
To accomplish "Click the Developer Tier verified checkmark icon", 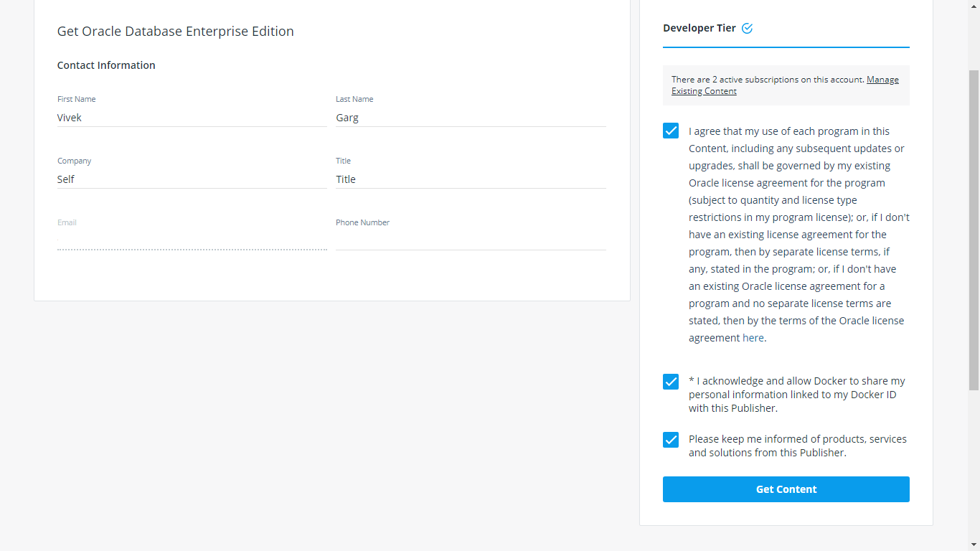I will pos(747,29).
